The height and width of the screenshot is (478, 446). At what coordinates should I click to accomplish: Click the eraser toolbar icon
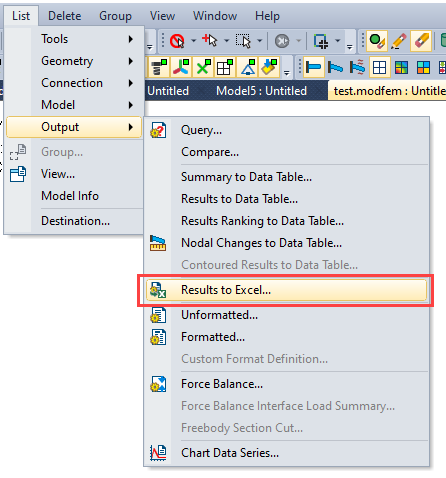421,41
